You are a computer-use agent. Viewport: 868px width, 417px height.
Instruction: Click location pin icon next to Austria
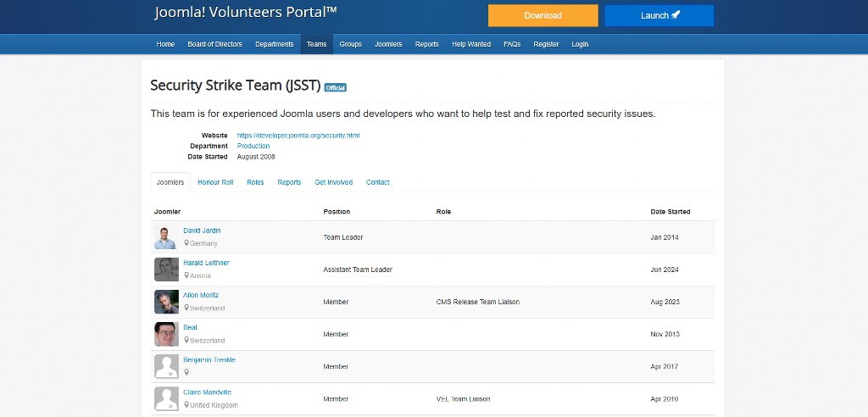pos(186,275)
